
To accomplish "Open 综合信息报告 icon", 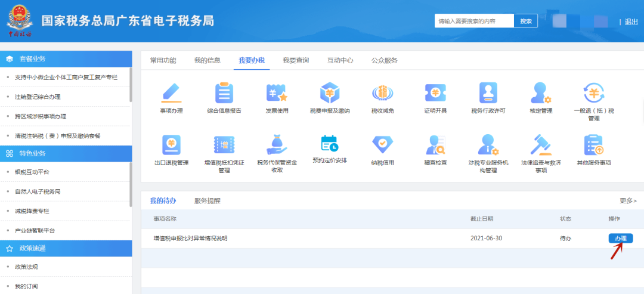I will [x=224, y=93].
